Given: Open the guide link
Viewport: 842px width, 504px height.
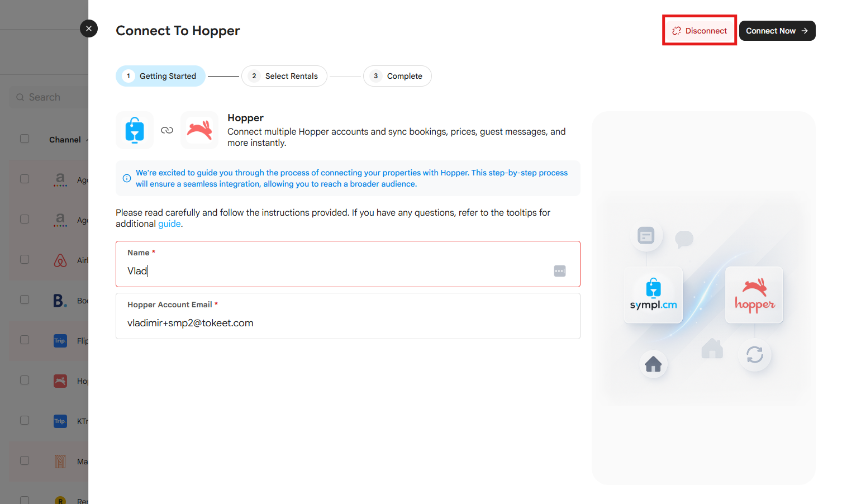Looking at the screenshot, I should [169, 224].
